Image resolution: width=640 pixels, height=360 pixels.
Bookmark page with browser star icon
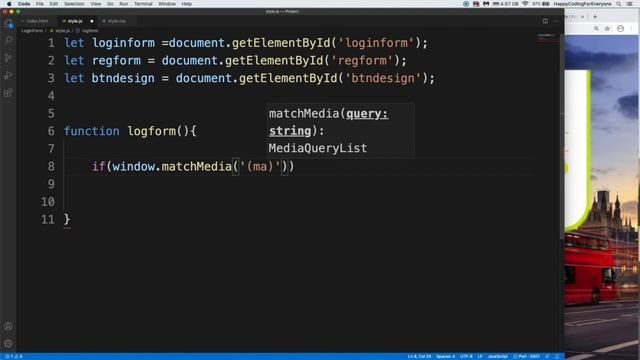coord(607,29)
